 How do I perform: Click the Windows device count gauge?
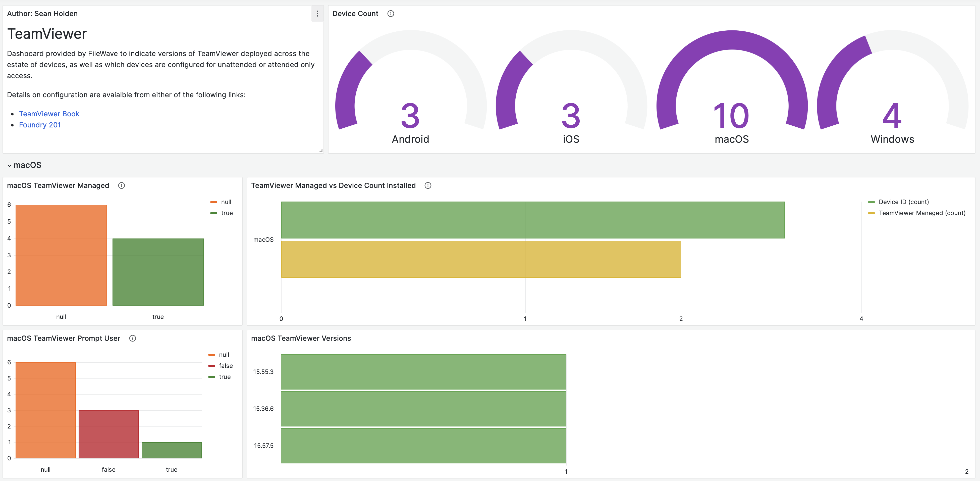tap(892, 87)
